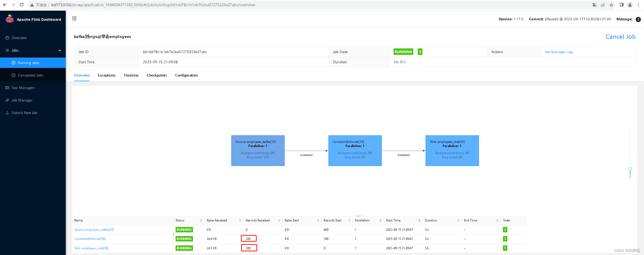Click Bytes Received value 26.6 KB
Viewport: 644px width, 255px height.
tap(211, 239)
